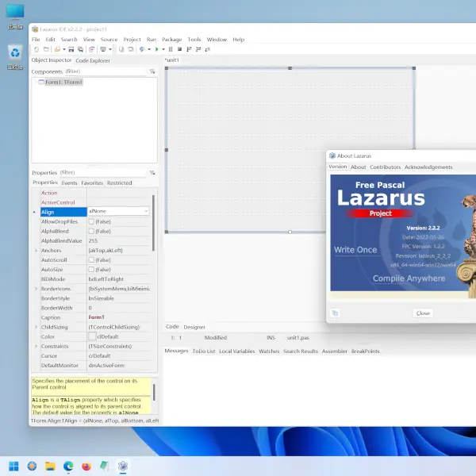Enable the AlphaBlend checkbox
Viewport: 476px width, 476px height.
tap(91, 231)
